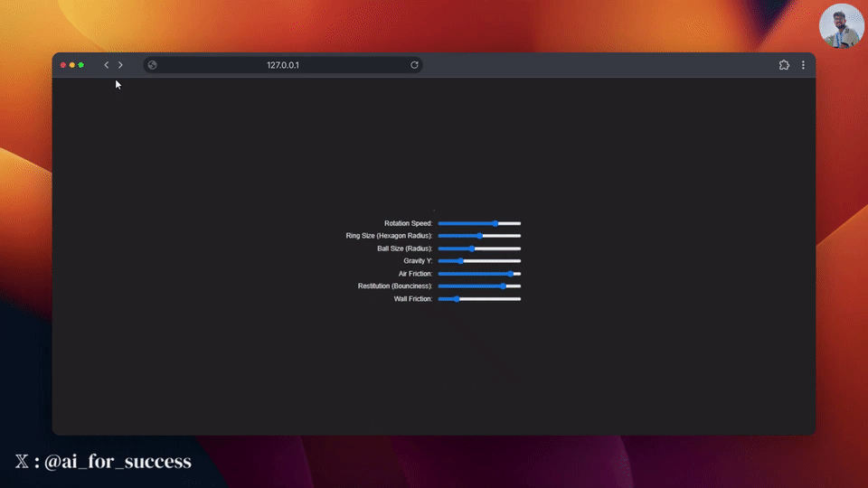868x488 pixels.
Task: Open the browser extensions puzzle icon
Action: coord(784,65)
